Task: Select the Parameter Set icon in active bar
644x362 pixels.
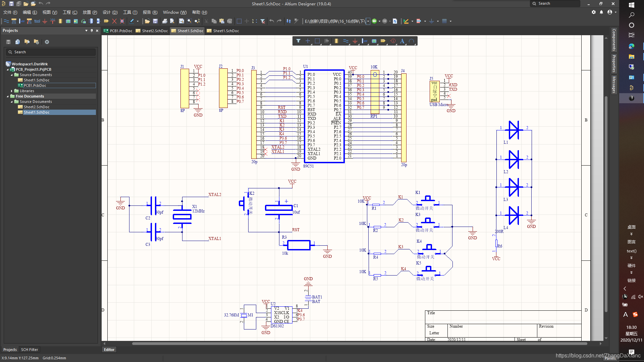Action: tap(393, 41)
